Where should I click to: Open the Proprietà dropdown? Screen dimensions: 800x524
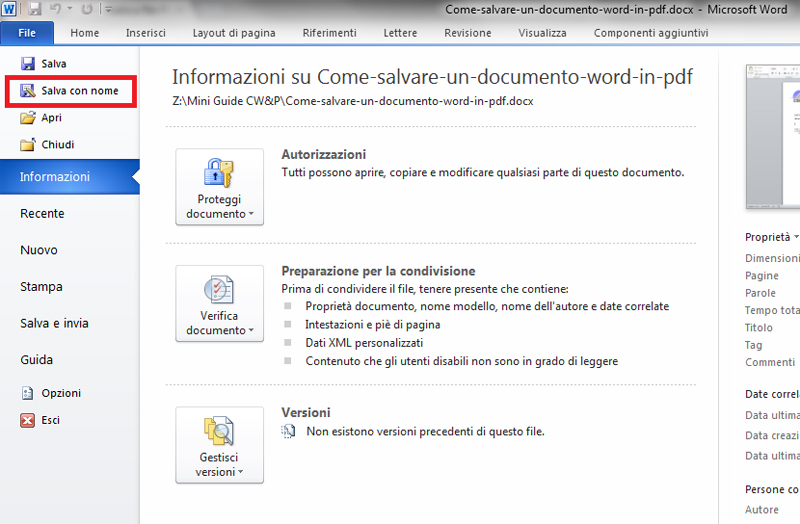coord(771,237)
